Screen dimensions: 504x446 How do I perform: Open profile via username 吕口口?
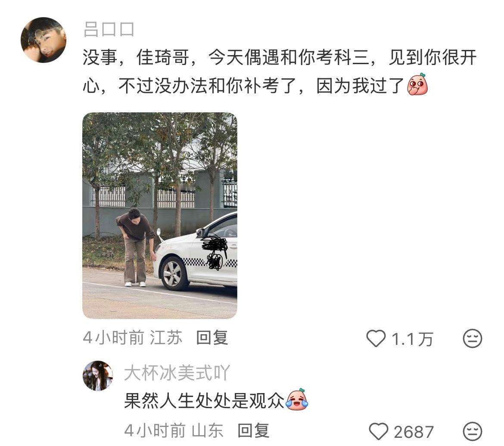(109, 29)
